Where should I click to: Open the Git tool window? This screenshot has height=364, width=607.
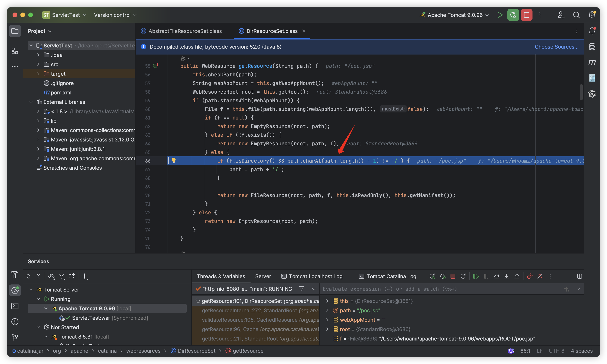click(x=15, y=337)
